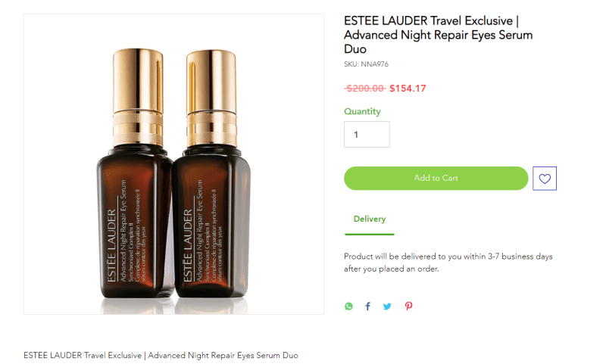The image size is (606, 364).
Task: Focus the Quantity input box
Action: pos(367,135)
